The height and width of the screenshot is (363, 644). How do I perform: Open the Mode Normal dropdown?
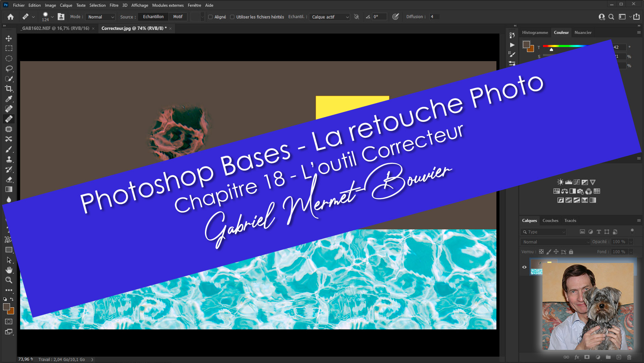coord(101,17)
